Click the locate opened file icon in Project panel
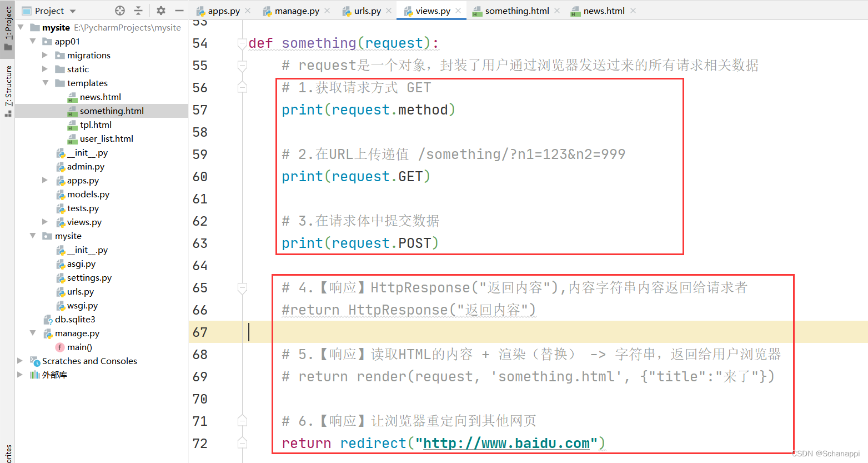868x463 pixels. point(120,11)
